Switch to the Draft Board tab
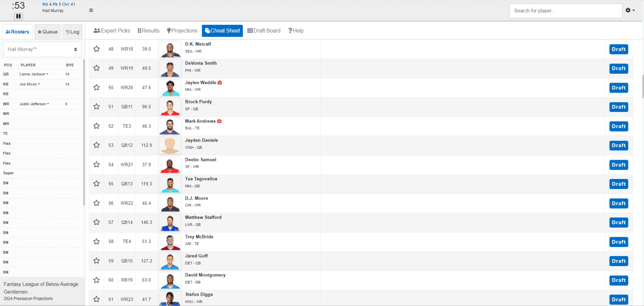Viewport: 644px width, 306px height. point(263,30)
